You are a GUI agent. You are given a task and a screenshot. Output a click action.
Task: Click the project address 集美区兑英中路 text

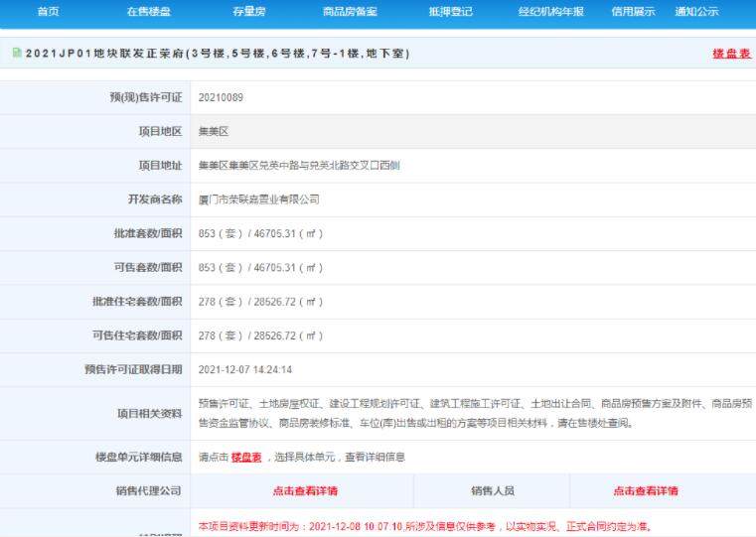point(299,165)
